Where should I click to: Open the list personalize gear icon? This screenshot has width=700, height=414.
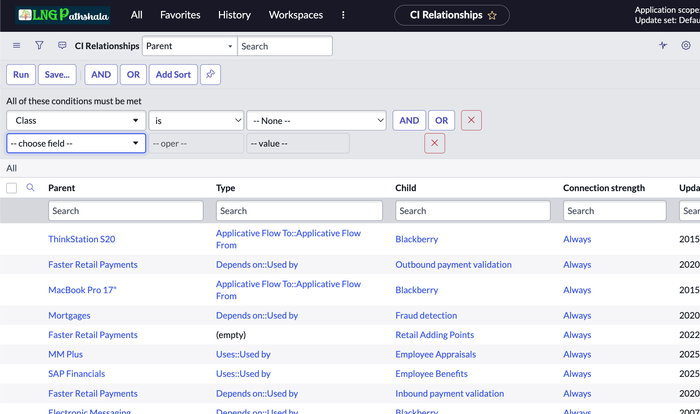tap(686, 45)
